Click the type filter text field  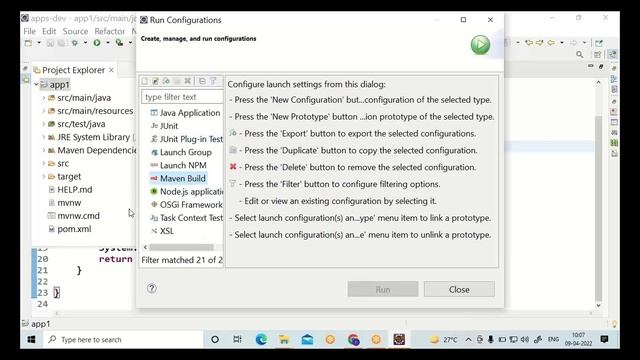point(182,97)
